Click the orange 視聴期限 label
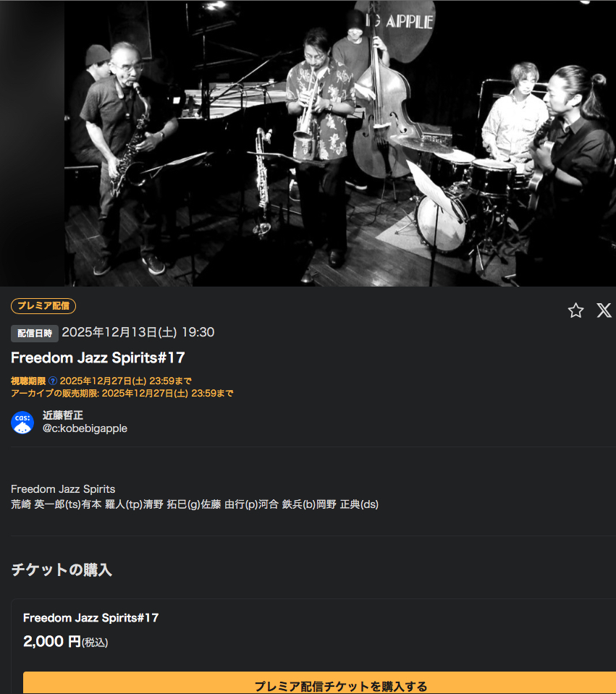This screenshot has height=694, width=616. coord(28,381)
